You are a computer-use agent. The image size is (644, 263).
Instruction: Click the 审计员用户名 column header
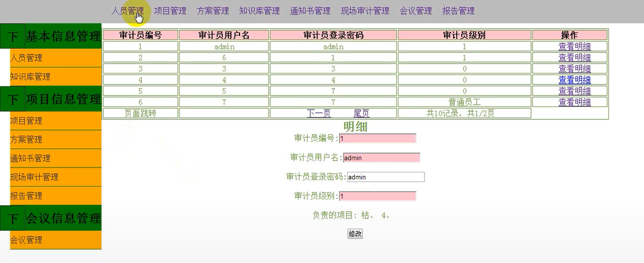[x=224, y=35]
